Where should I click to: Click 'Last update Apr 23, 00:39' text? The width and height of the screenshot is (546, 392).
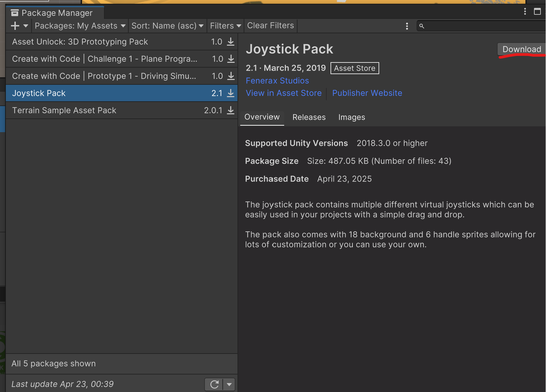coord(62,384)
